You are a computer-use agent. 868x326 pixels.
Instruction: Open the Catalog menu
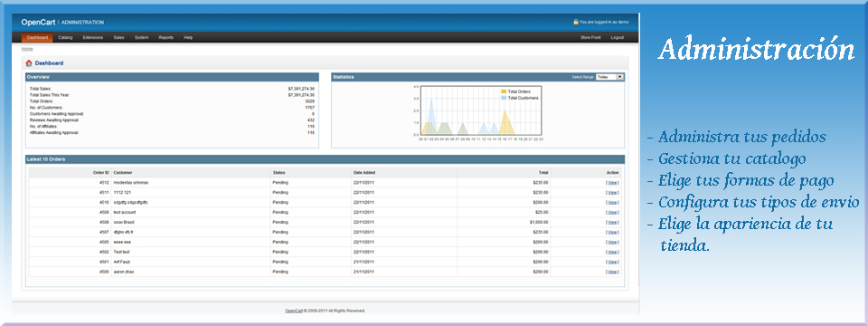(x=65, y=38)
